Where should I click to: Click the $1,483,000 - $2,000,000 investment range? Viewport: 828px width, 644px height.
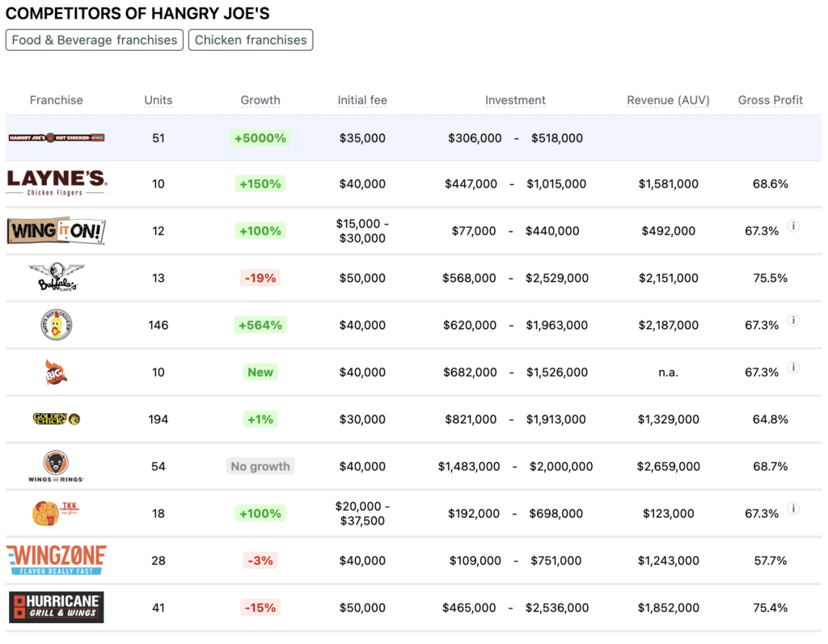(x=515, y=466)
